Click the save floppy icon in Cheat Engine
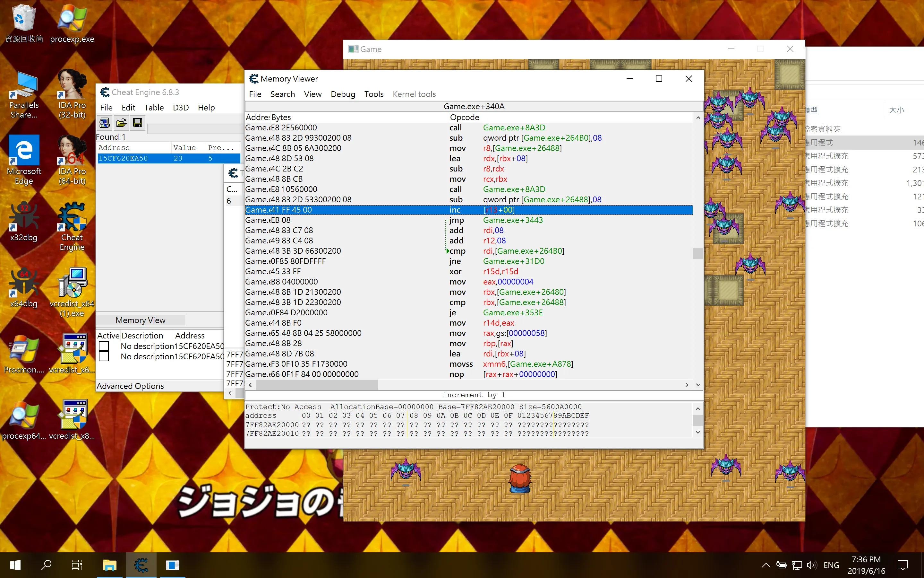 (x=138, y=123)
